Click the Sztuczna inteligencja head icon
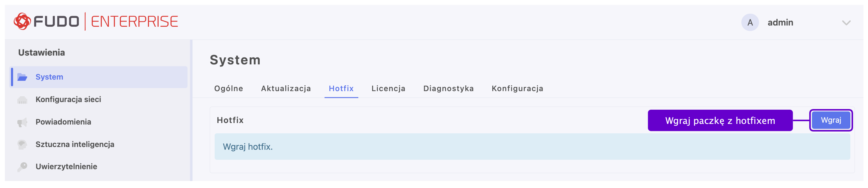Viewport: 868px width, 188px height. pos(22,144)
